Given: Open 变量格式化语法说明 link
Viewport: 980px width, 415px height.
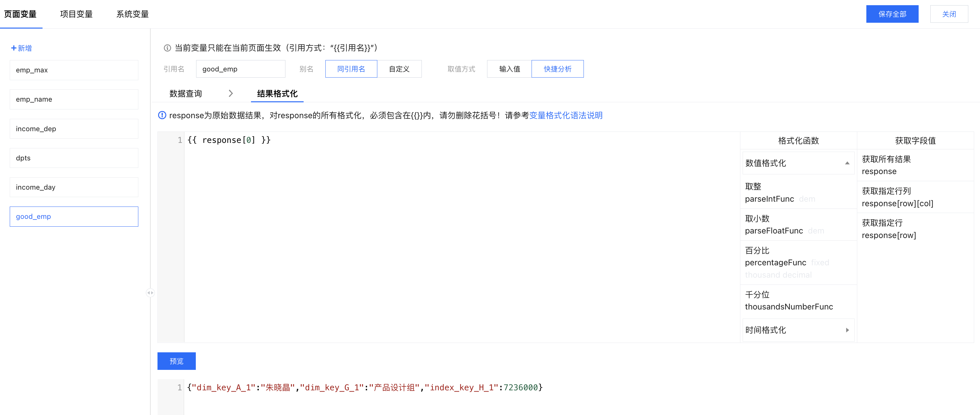Looking at the screenshot, I should click(x=565, y=115).
